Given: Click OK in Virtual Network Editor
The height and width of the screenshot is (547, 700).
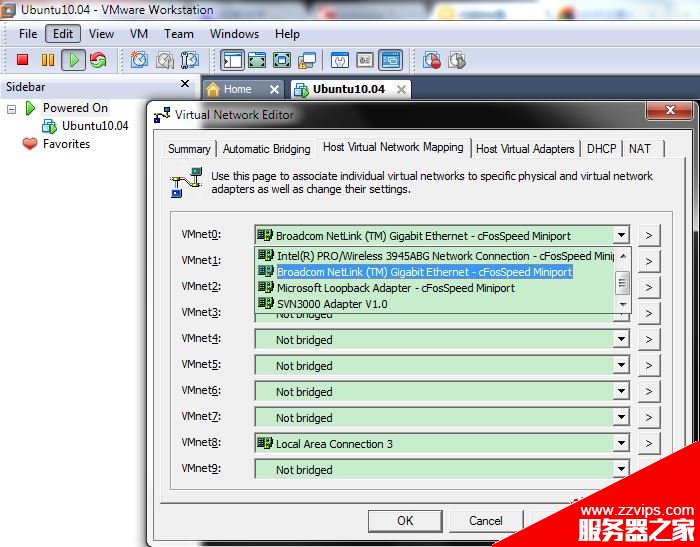Looking at the screenshot, I should tap(405, 521).
